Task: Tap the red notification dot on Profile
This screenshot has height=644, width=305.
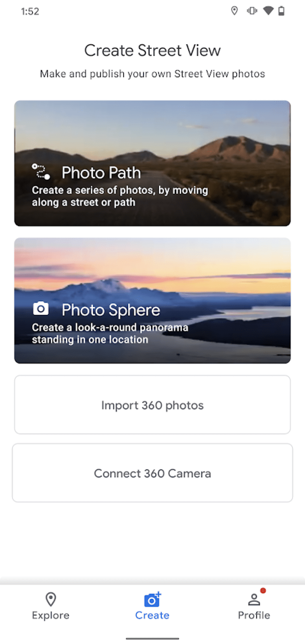Action: pos(263,590)
